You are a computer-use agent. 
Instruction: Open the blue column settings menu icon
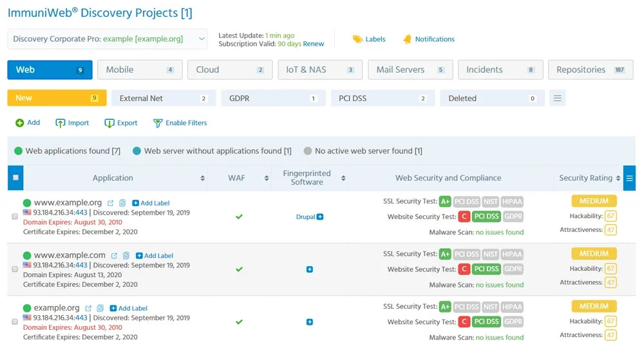tap(629, 179)
